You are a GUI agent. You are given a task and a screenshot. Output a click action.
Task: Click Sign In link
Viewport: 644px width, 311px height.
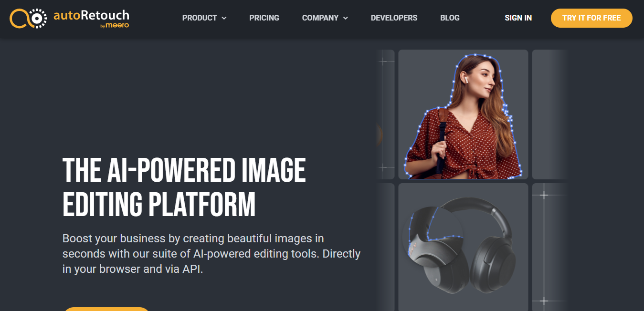click(518, 18)
